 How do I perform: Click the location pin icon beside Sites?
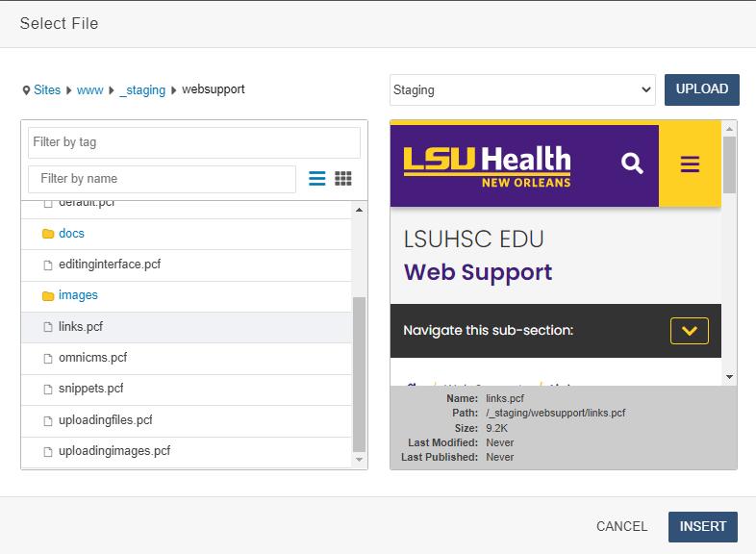26,90
